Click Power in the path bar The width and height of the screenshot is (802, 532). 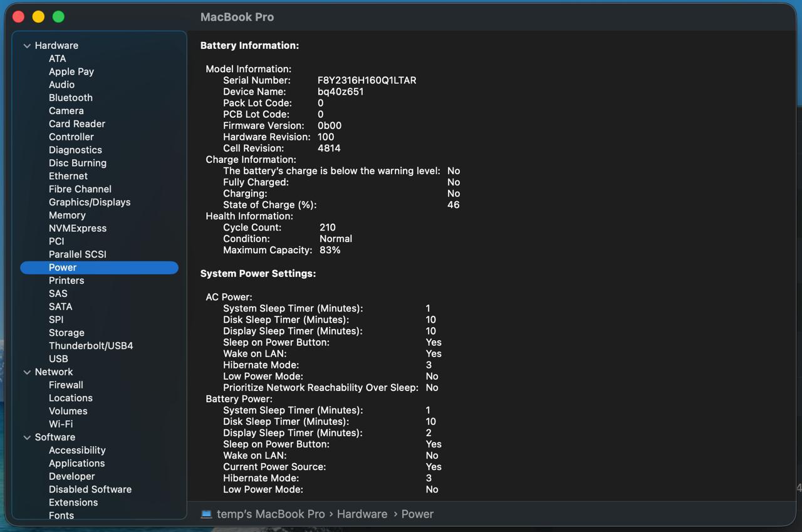[417, 514]
